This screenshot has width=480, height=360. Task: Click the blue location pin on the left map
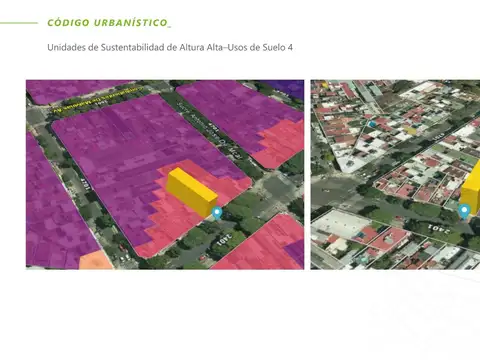pyautogui.click(x=217, y=213)
